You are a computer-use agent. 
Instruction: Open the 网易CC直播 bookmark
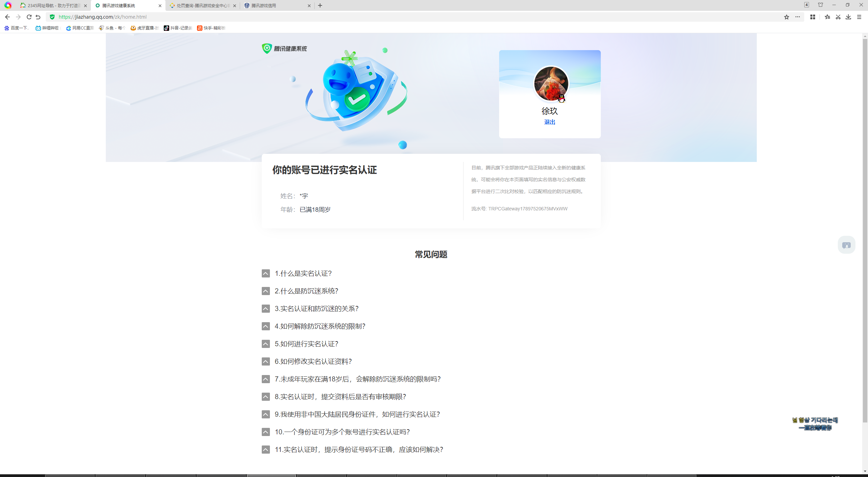pos(80,28)
